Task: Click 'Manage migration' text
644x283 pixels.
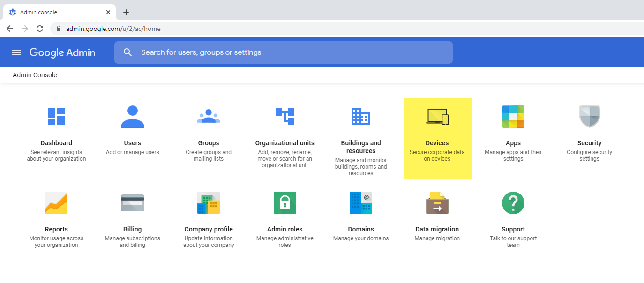Action: 437,238
